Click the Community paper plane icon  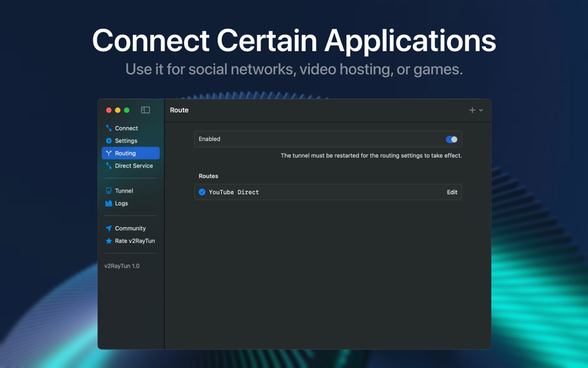pos(109,228)
